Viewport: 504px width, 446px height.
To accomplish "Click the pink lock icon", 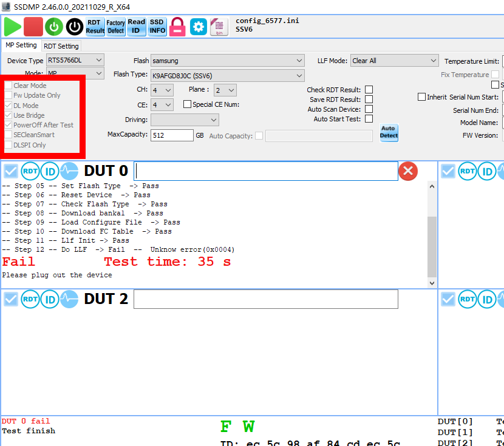I will click(x=177, y=27).
